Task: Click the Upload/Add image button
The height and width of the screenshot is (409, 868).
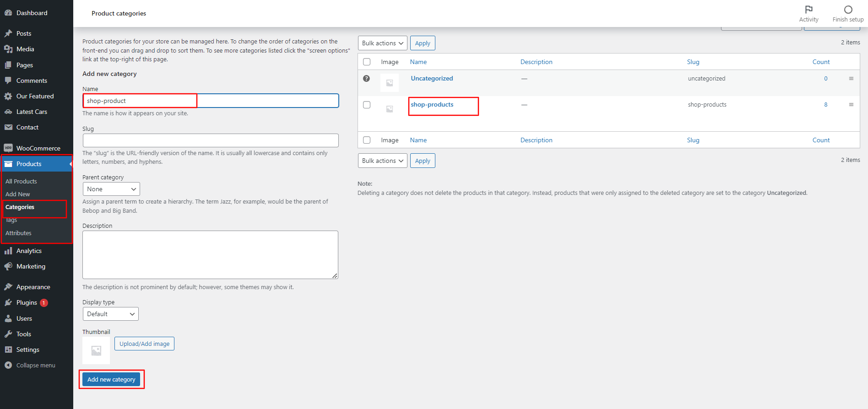Action: tap(144, 344)
